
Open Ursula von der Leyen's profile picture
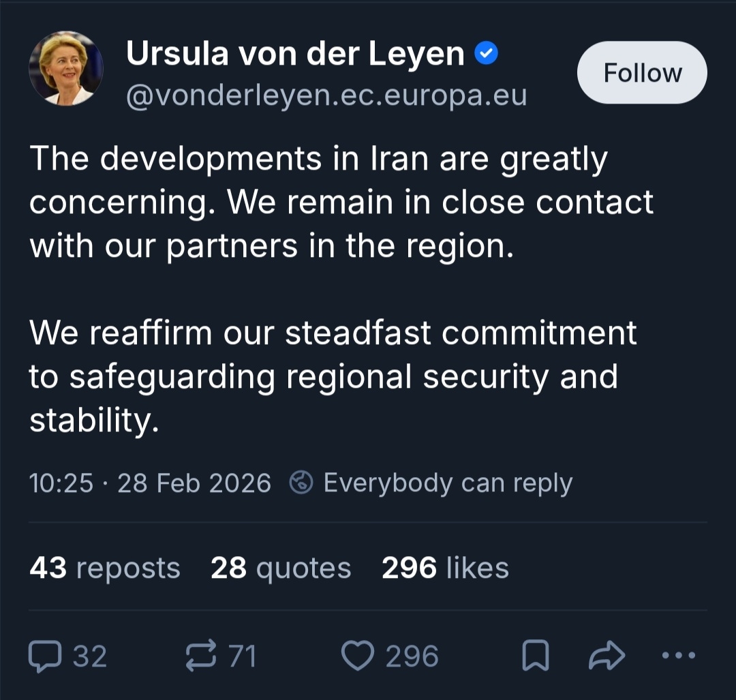tap(66, 68)
